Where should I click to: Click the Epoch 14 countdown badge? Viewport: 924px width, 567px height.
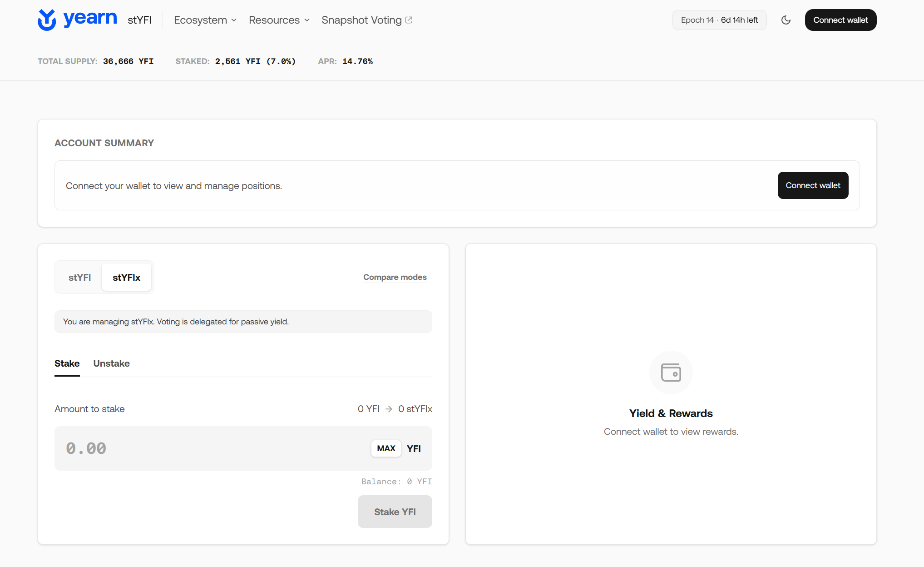719,20
